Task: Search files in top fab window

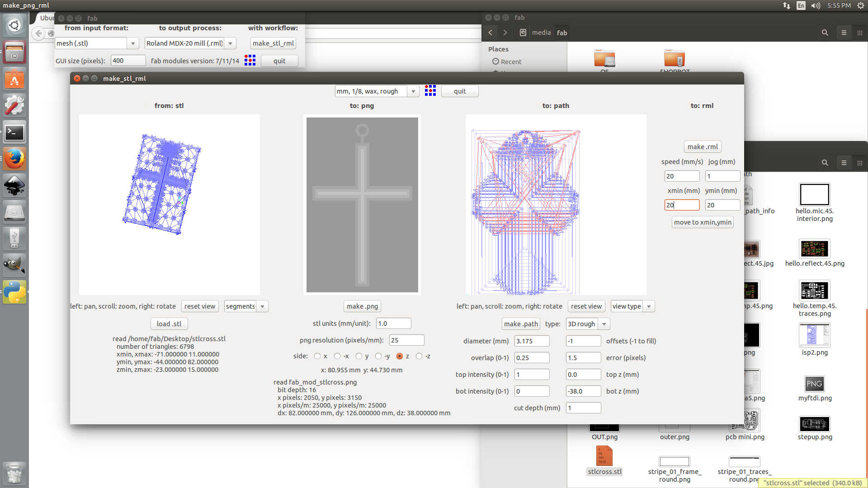Action: tap(825, 33)
